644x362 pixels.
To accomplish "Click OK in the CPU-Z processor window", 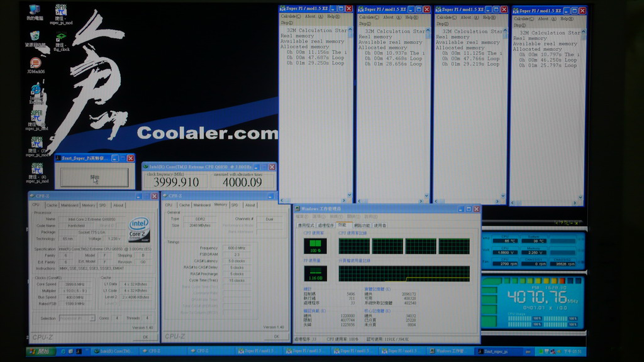I will [145, 337].
